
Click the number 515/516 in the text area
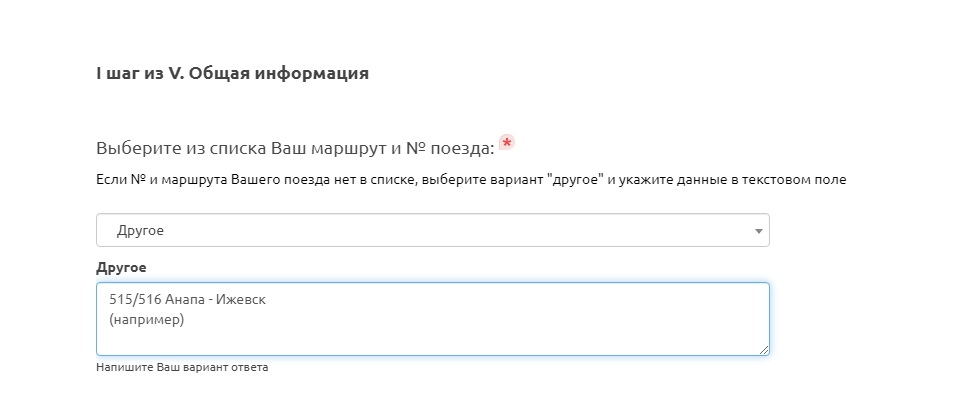click(x=132, y=300)
